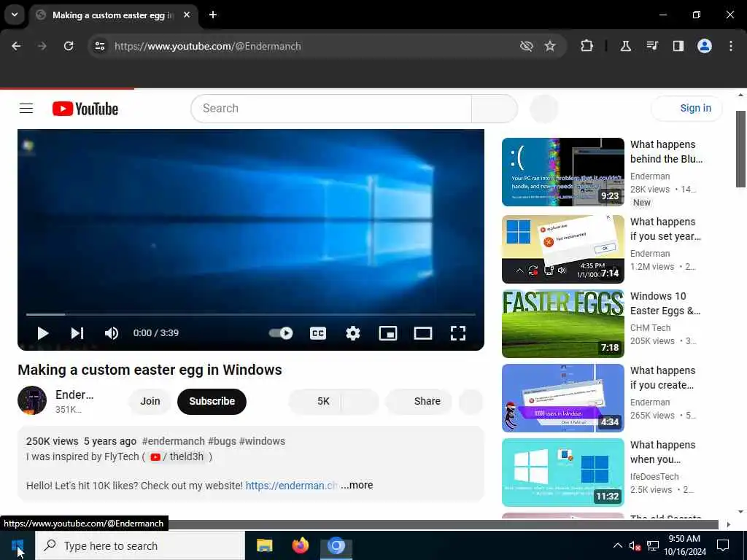Play the video with the play button
This screenshot has width=747, height=560.
pos(43,333)
